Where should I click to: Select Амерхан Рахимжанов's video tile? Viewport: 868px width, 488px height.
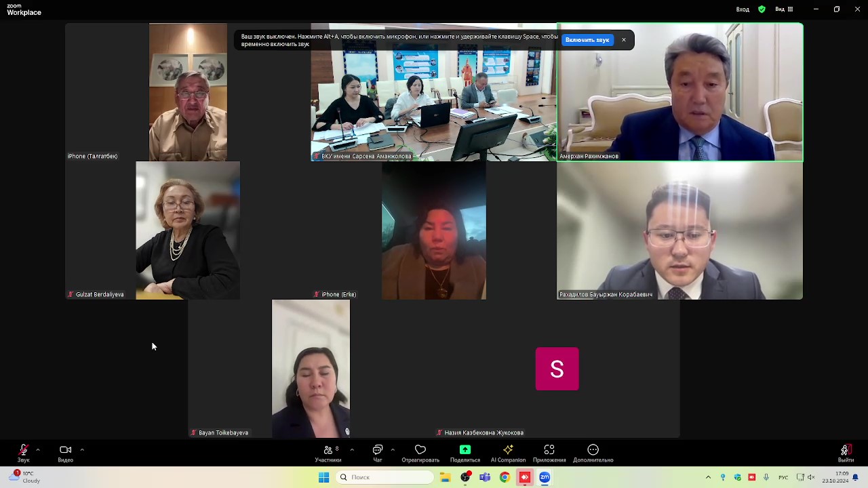coord(679,92)
